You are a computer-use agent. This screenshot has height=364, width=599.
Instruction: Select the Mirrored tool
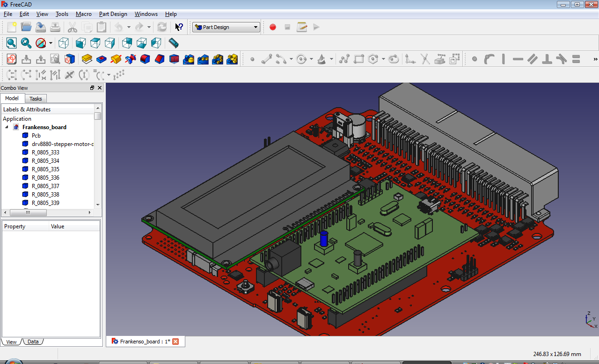coord(189,59)
